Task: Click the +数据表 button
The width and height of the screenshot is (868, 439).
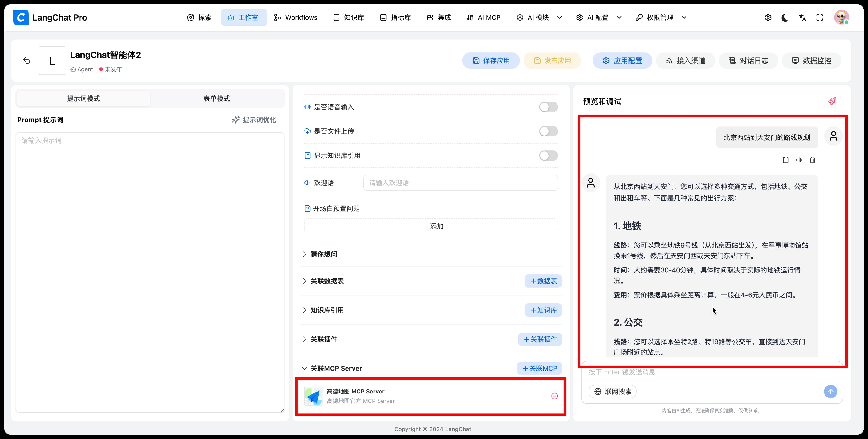Action: 543,281
